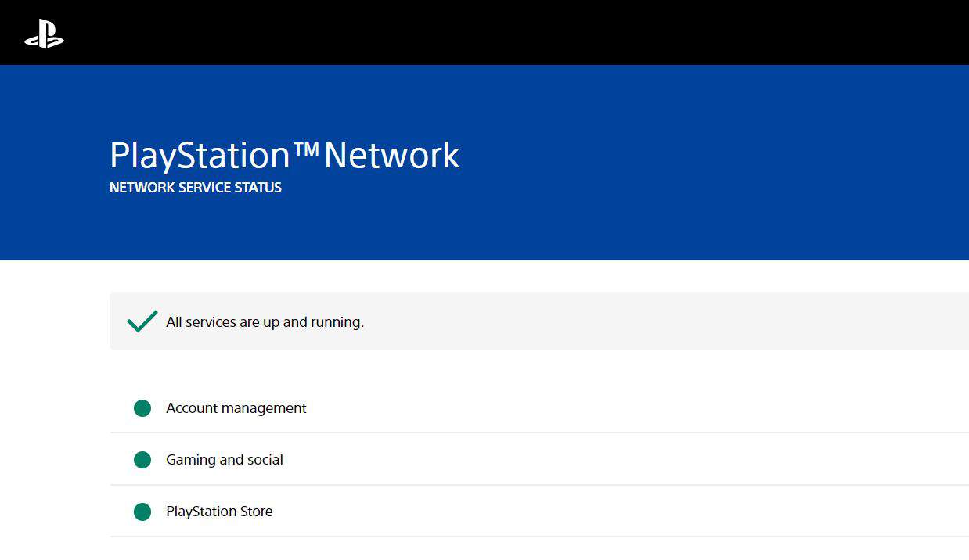Screen dimensions: 969x560
Task: Expand the Gaming and social service label
Action: pyautogui.click(x=224, y=460)
